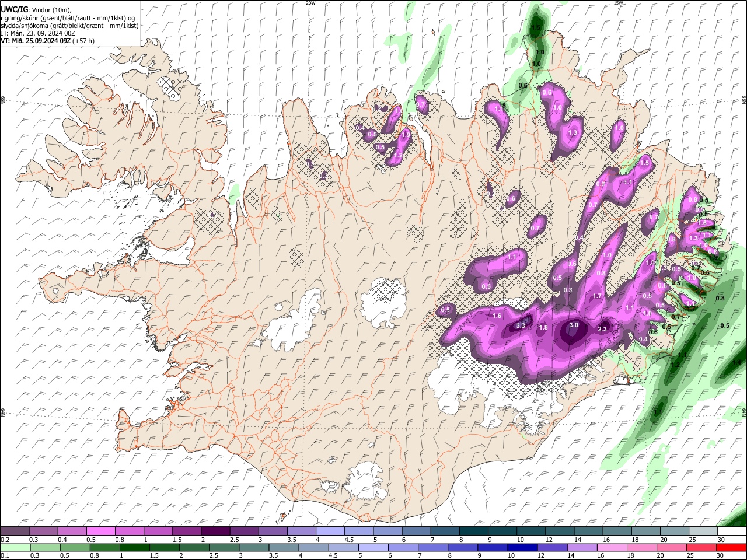Click the navy blue 10–12 swatch, bottom legend row
Screen dimensions: 747x560
coord(521,547)
